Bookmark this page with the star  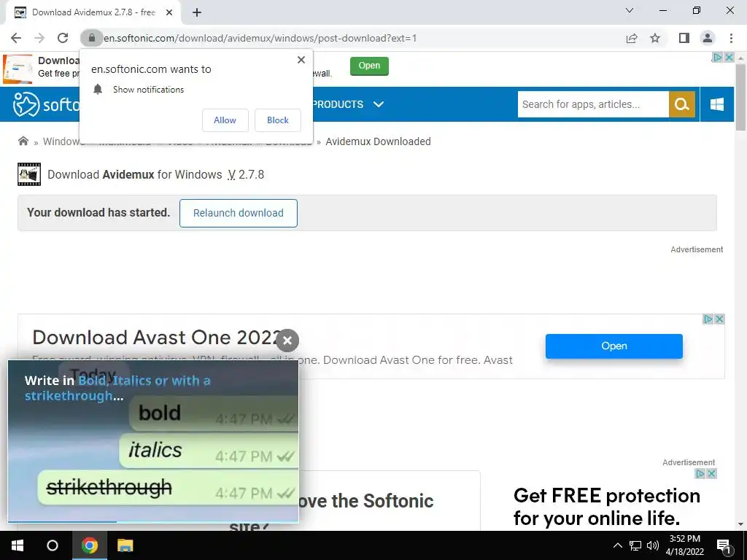coord(655,38)
